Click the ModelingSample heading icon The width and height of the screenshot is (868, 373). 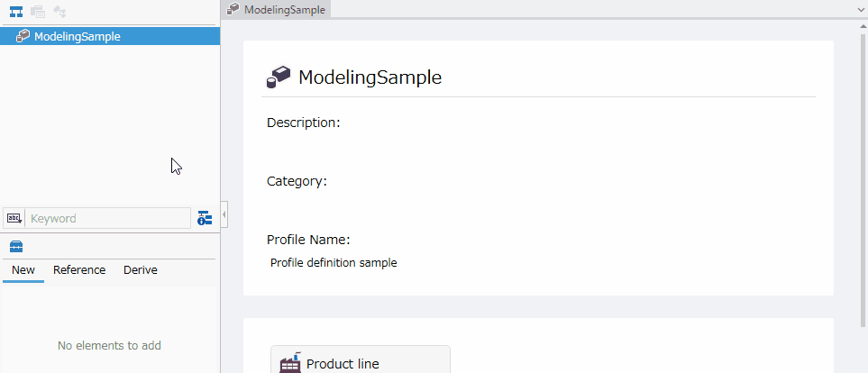pos(279,77)
